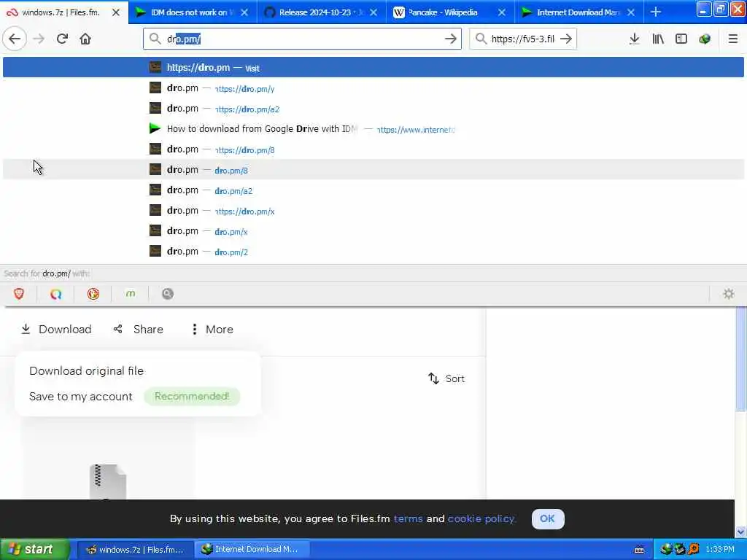Close the windows.7z Files.fm tab
Viewport: 747px width, 560px height.
click(x=116, y=12)
